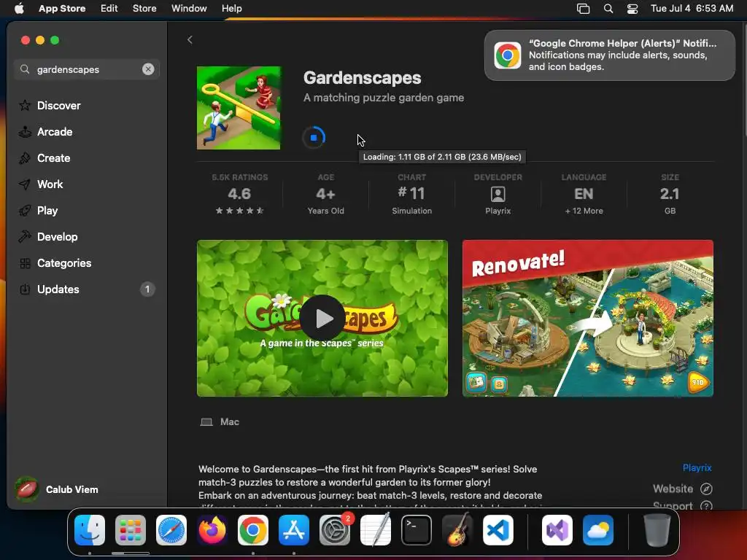This screenshot has height=560, width=747.
Task: Open the blue Playrix developer link
Action: (x=697, y=467)
